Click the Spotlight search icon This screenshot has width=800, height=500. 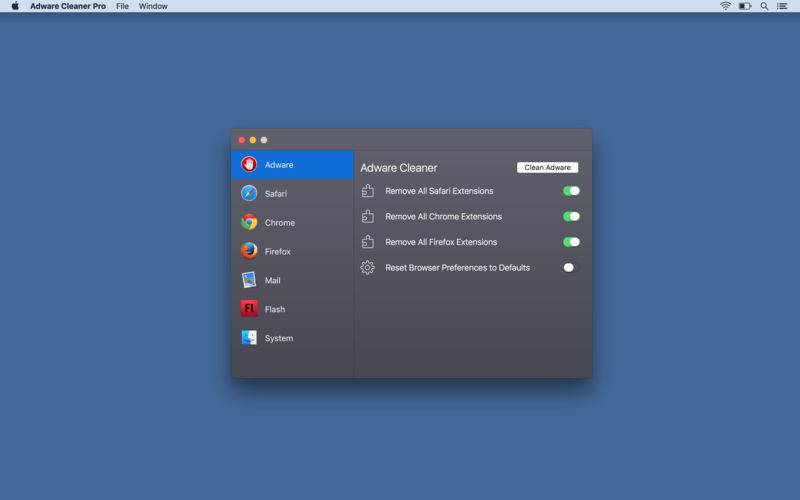click(764, 6)
